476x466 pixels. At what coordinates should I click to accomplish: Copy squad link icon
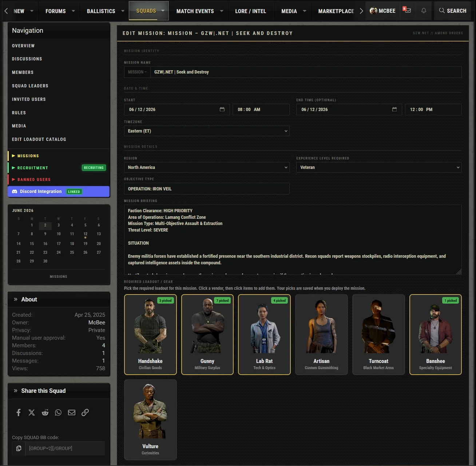coord(85,412)
